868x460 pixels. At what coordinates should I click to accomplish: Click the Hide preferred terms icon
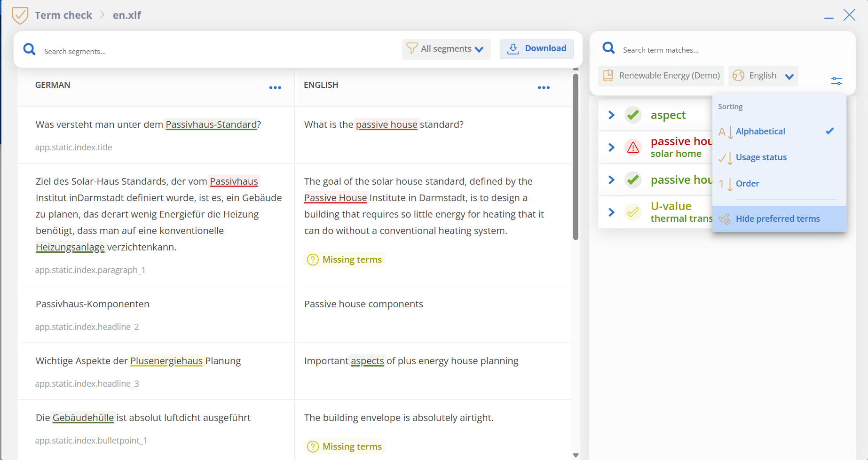(725, 219)
